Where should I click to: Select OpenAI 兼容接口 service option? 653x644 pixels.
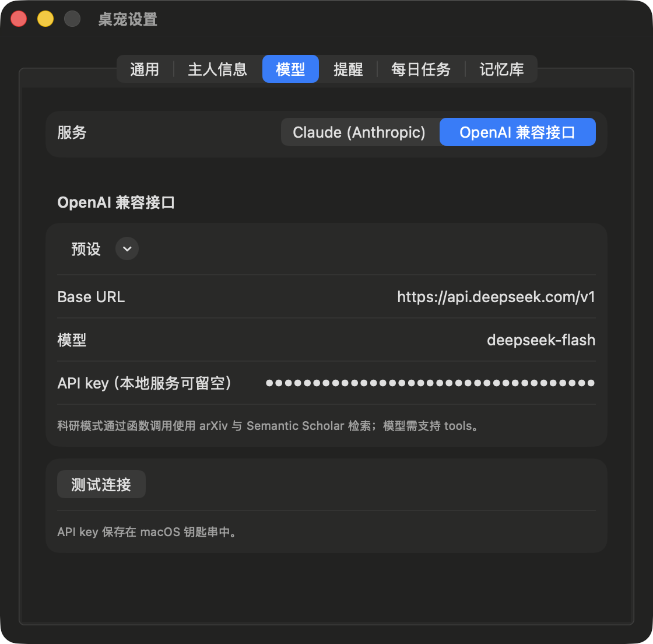(x=517, y=132)
